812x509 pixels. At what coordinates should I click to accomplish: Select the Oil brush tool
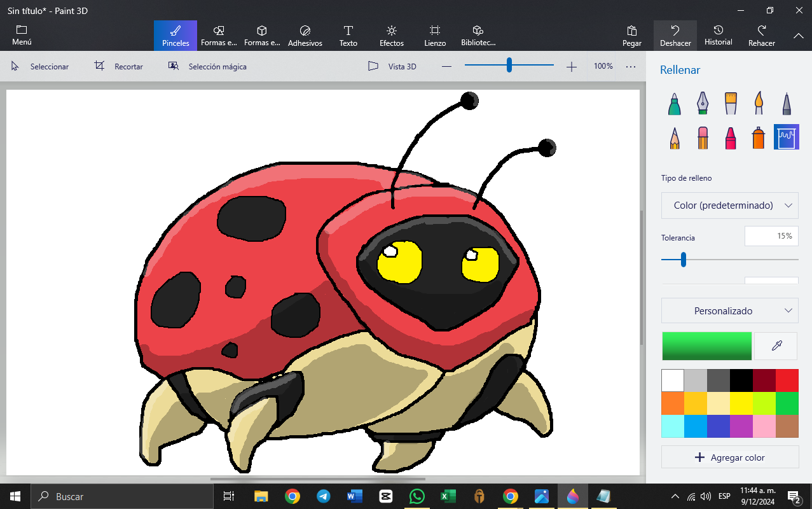pyautogui.click(x=731, y=103)
